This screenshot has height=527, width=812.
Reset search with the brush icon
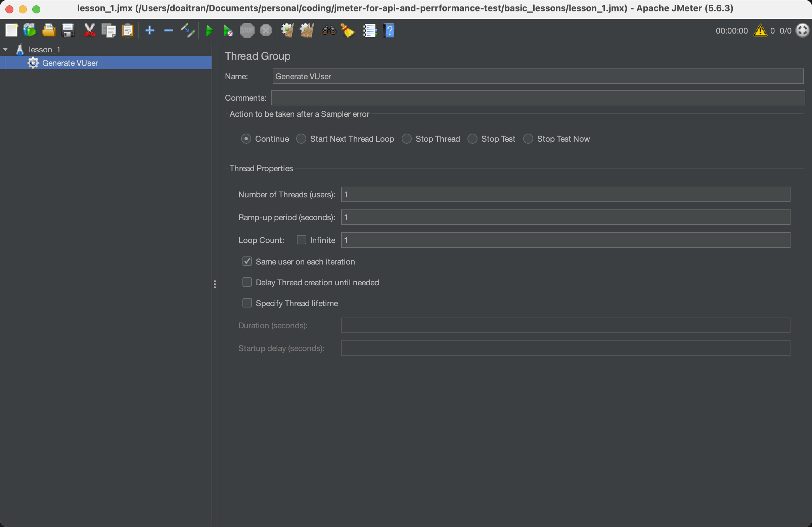coord(348,30)
